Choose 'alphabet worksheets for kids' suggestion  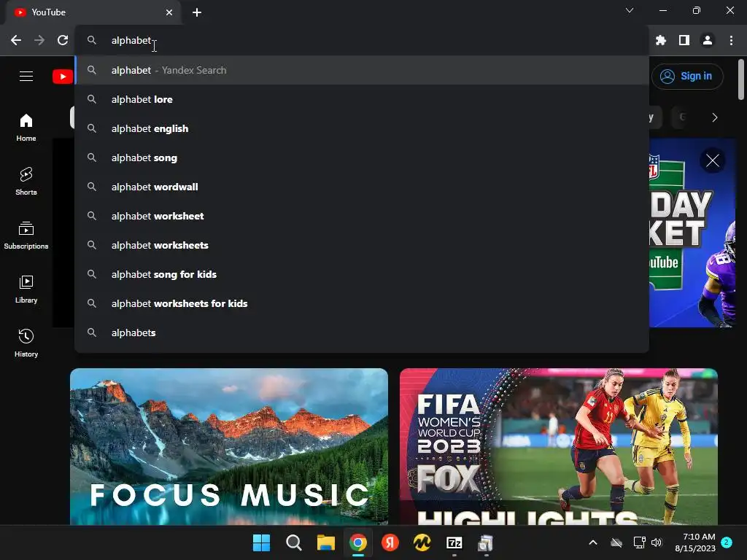[362, 303]
